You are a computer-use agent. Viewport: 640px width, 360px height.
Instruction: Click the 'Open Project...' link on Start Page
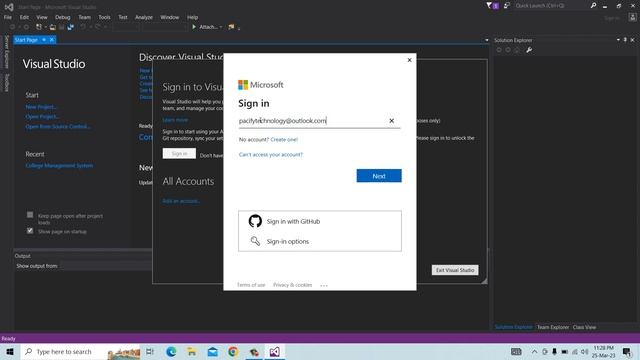pos(42,117)
